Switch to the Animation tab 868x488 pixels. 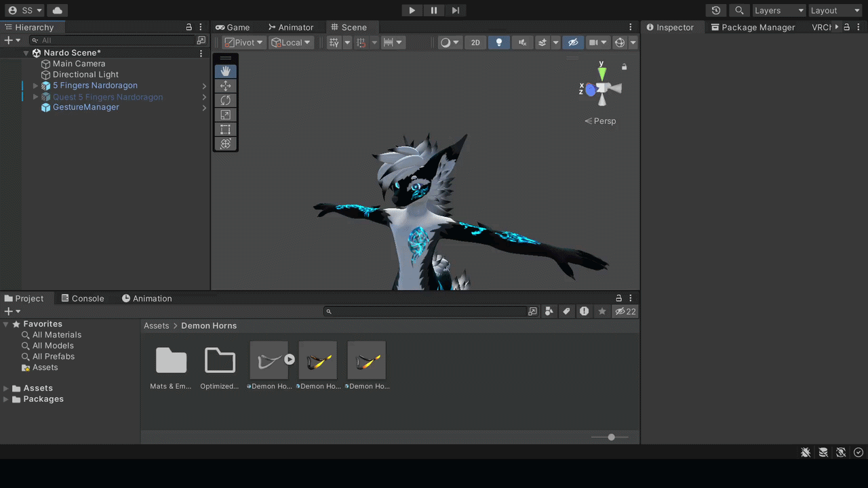146,298
